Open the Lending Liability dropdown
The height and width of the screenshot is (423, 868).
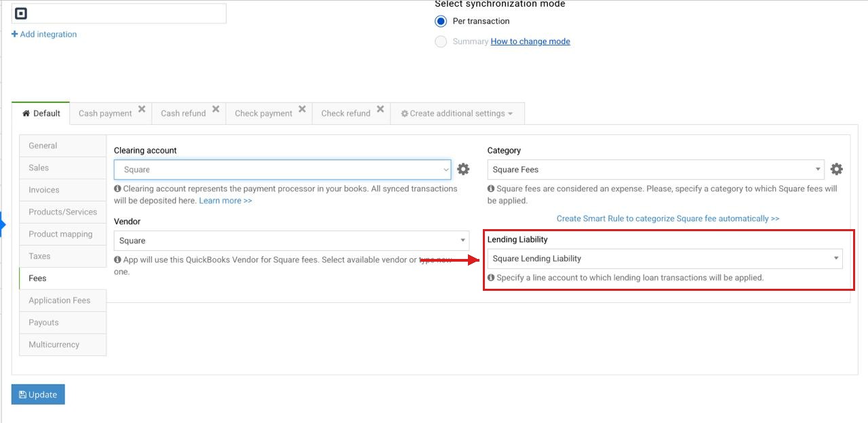pos(665,258)
